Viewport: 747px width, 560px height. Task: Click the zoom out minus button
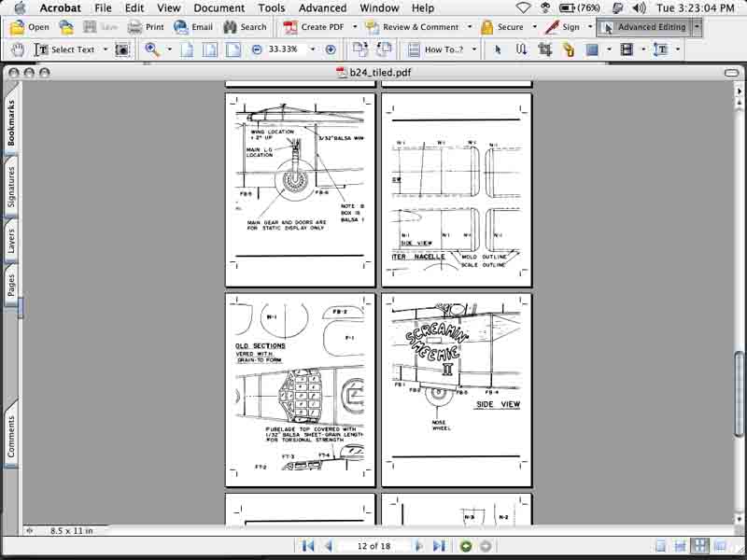pos(257,49)
